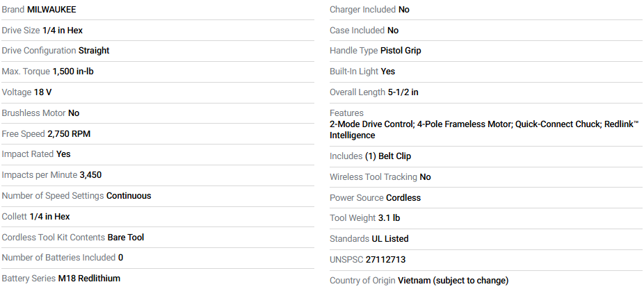Select the M18 Redlithium battery series value
This screenshot has width=644, height=289.
pyautogui.click(x=89, y=279)
